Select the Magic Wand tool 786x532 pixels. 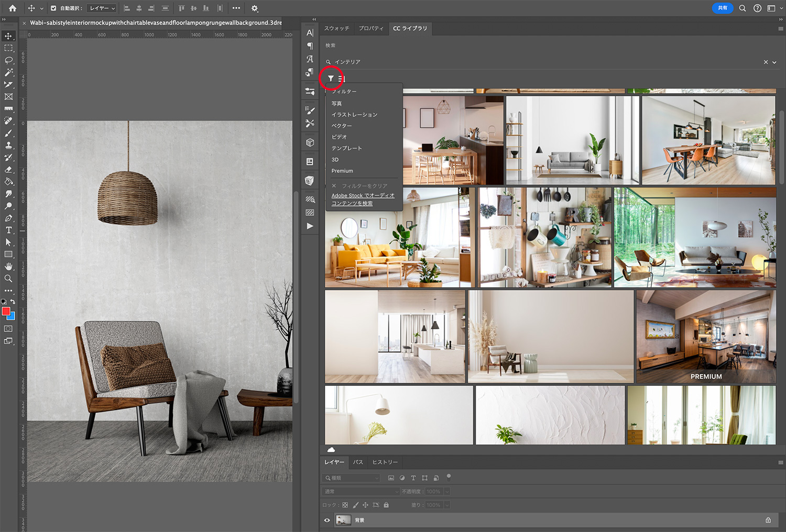(x=8, y=72)
